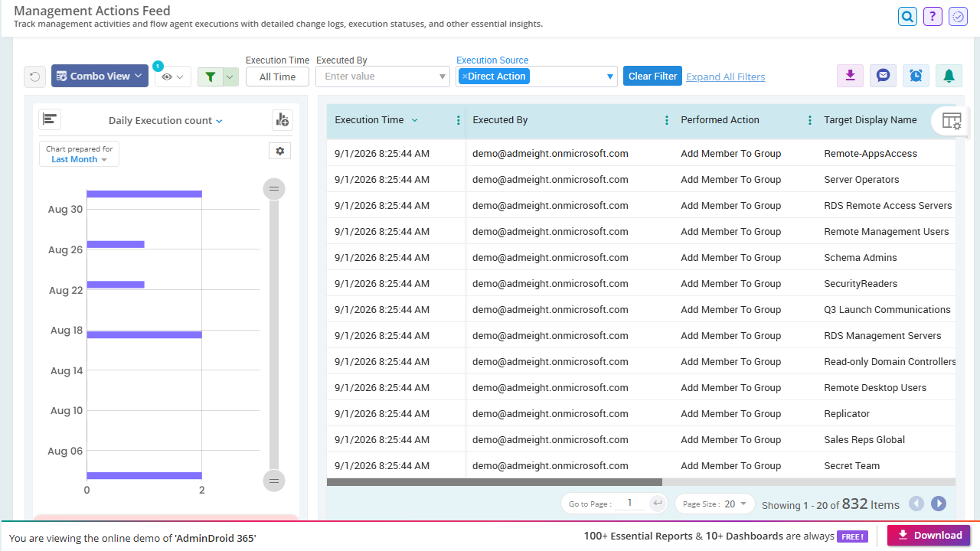Open the Execution Source dropdown arrow
Screen dimensions: 980x551
coord(610,77)
